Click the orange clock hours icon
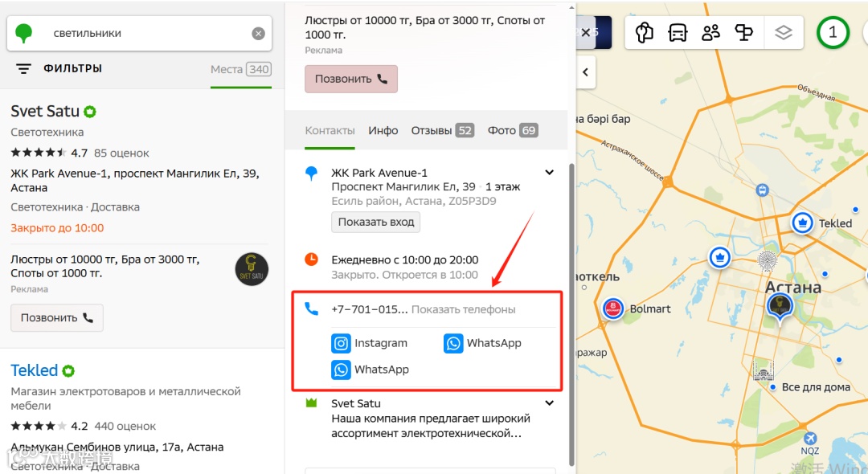 point(312,259)
